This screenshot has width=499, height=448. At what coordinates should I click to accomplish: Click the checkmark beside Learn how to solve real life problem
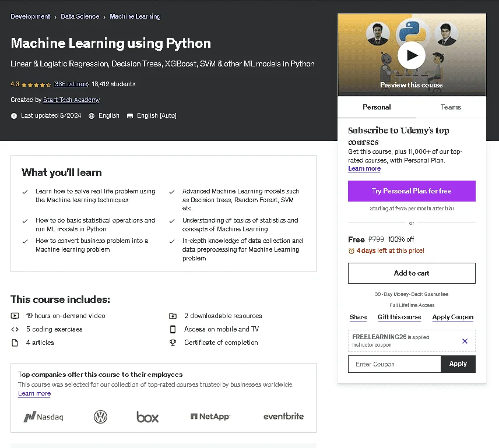click(x=25, y=192)
